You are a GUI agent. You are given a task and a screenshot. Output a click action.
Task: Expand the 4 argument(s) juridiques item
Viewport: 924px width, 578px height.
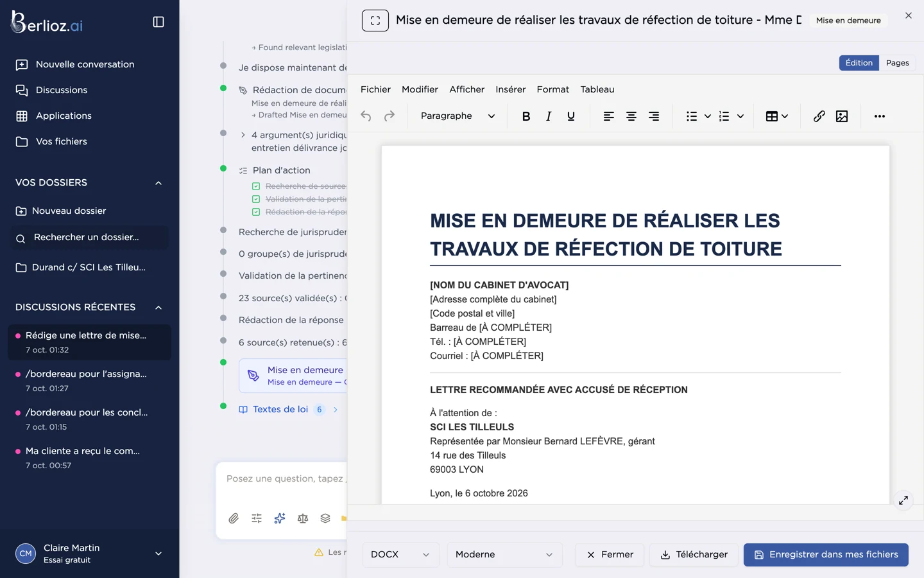pos(243,135)
